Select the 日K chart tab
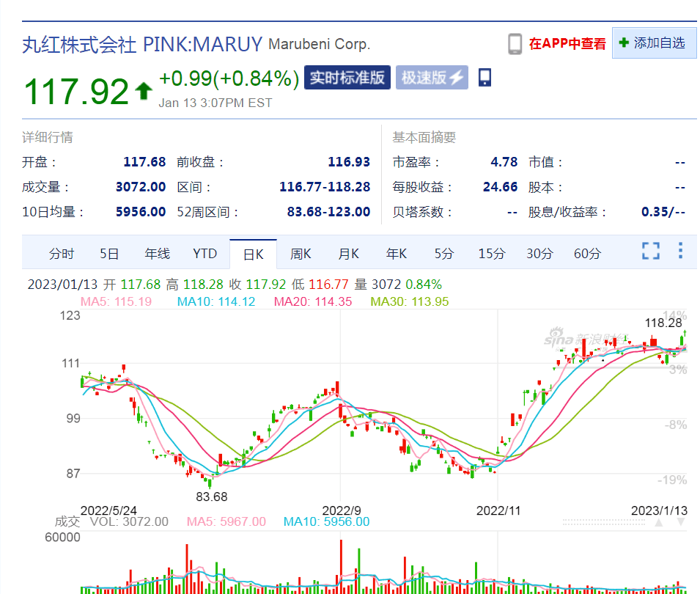The image size is (700, 594). (x=253, y=254)
